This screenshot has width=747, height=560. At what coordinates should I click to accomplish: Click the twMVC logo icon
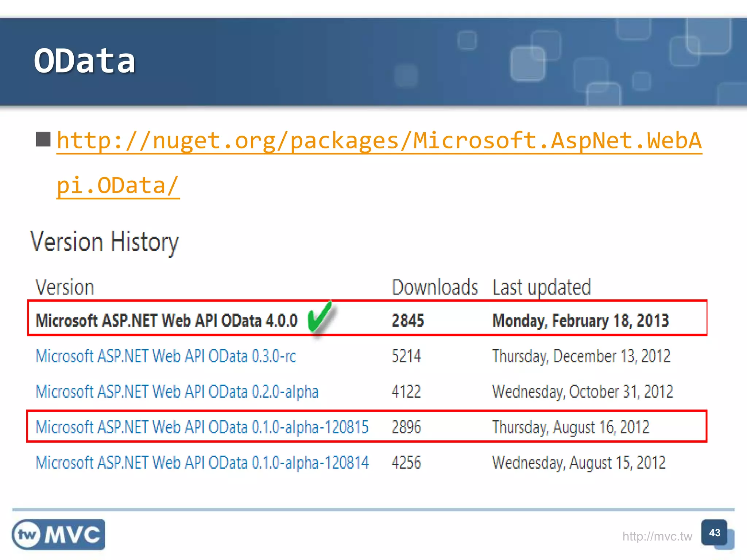58,535
